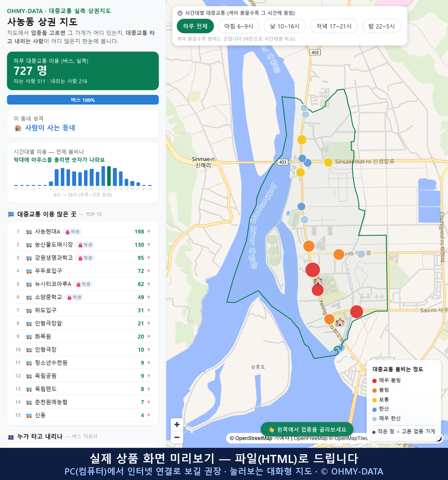Click the pin icon for 사농현대A
This screenshot has height=480, width=448.
coord(149,232)
